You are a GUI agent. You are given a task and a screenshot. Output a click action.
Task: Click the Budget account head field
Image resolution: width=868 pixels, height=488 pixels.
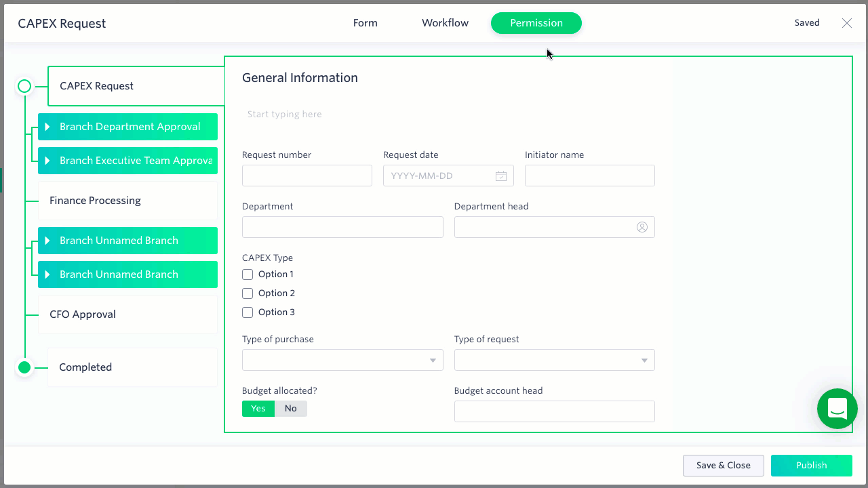point(555,411)
